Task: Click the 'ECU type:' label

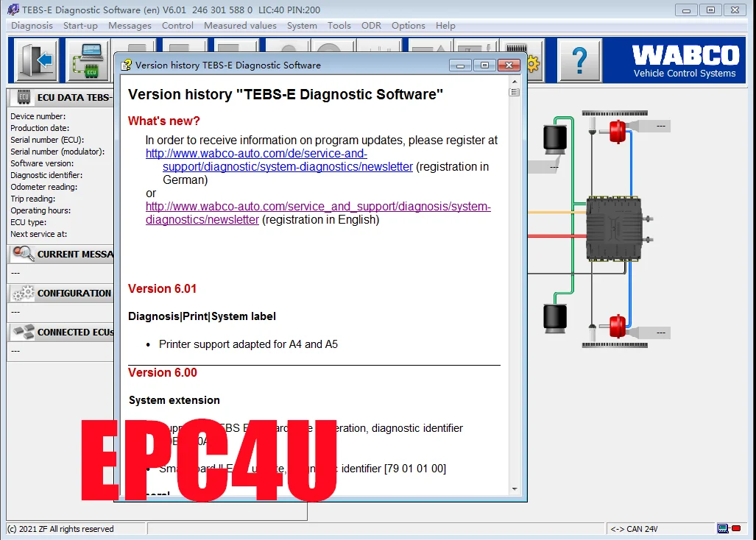Action: pyautogui.click(x=29, y=222)
